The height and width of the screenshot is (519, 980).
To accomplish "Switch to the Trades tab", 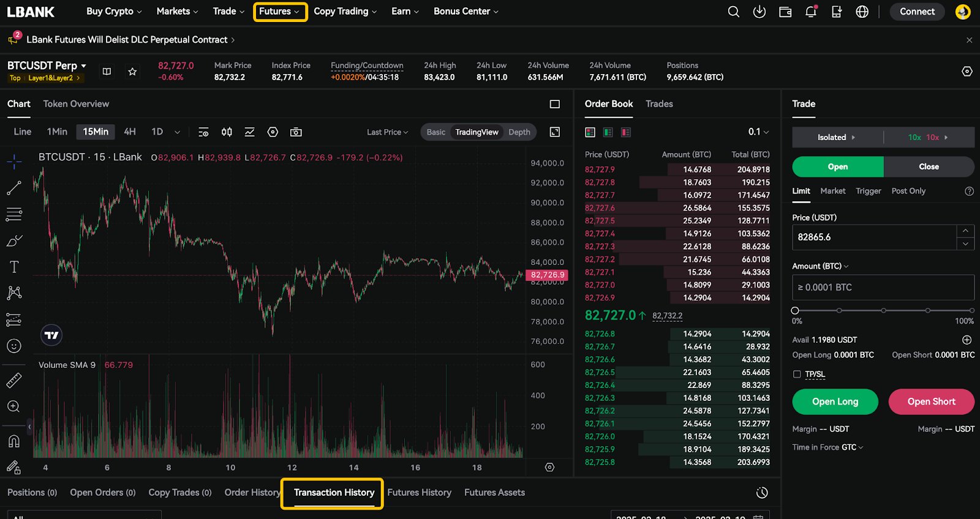I will click(659, 104).
